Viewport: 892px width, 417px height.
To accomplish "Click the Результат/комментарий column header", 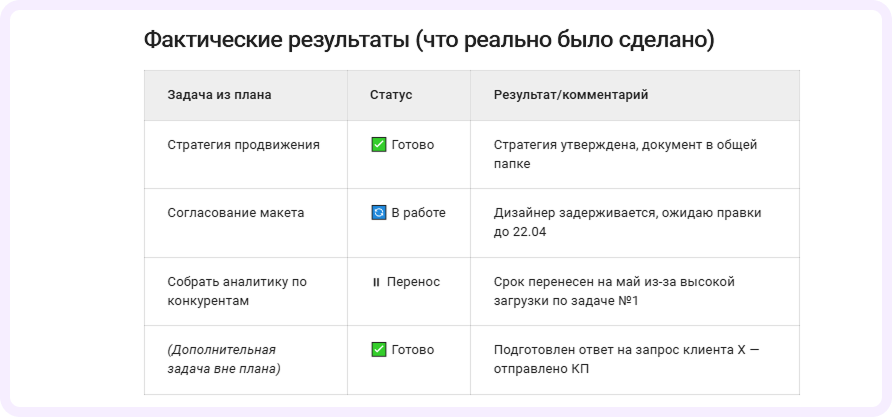I will pyautogui.click(x=571, y=95).
